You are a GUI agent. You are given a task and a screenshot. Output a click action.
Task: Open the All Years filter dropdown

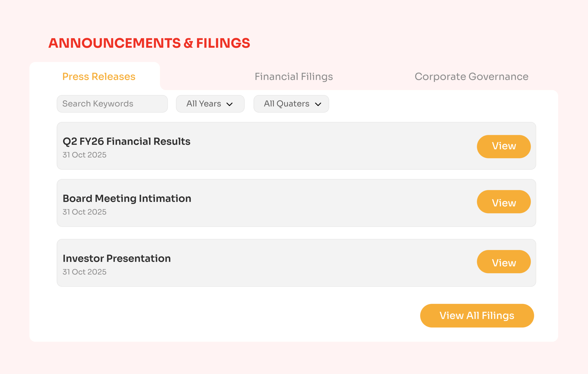(x=210, y=104)
